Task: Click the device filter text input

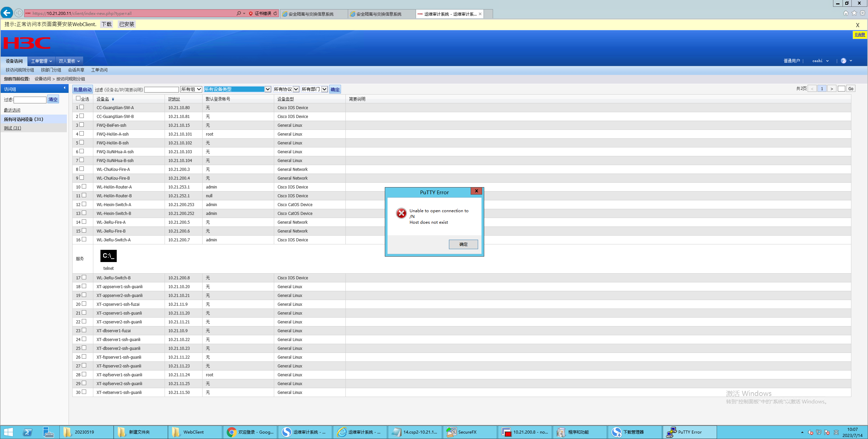Action: (x=162, y=89)
